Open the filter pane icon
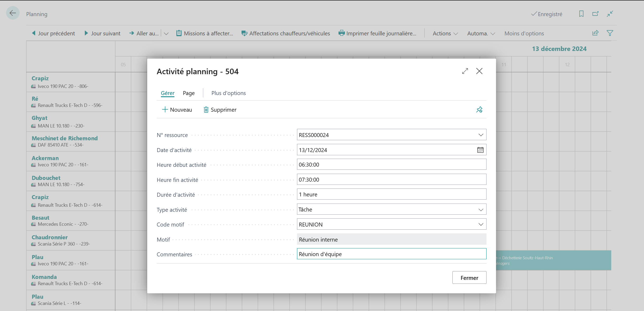Screen dimensions: 644x311 pyautogui.click(x=610, y=33)
